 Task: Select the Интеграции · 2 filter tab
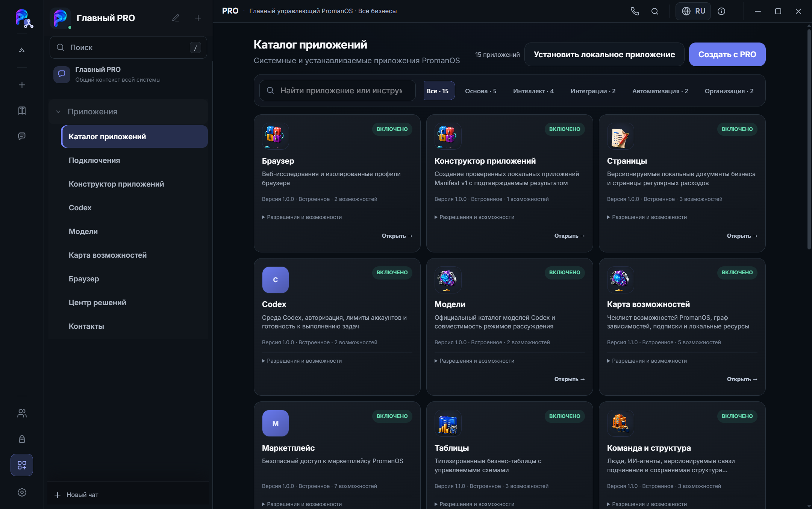click(x=593, y=91)
